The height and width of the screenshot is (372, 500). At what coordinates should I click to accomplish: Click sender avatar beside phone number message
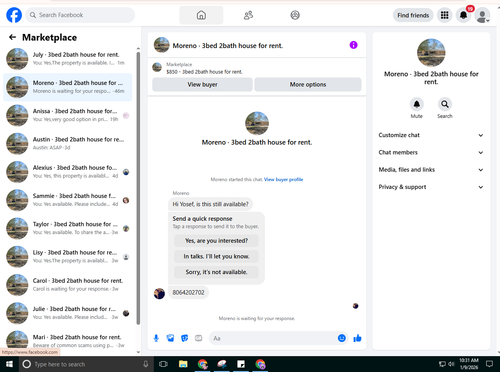tap(159, 294)
